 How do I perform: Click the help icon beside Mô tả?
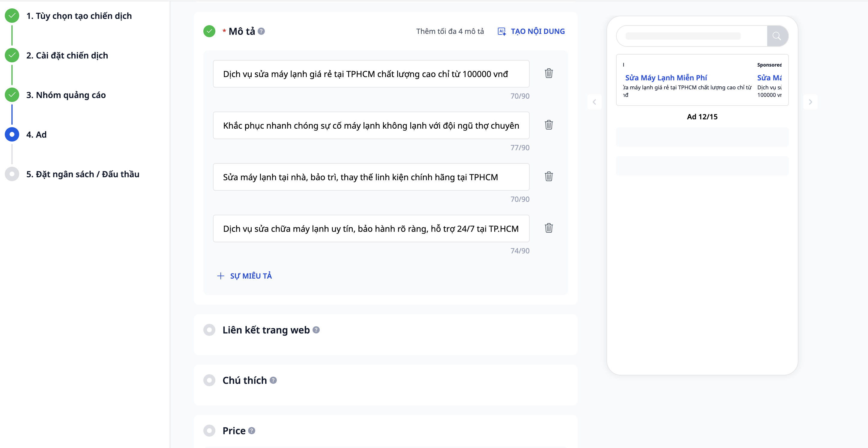click(x=261, y=31)
